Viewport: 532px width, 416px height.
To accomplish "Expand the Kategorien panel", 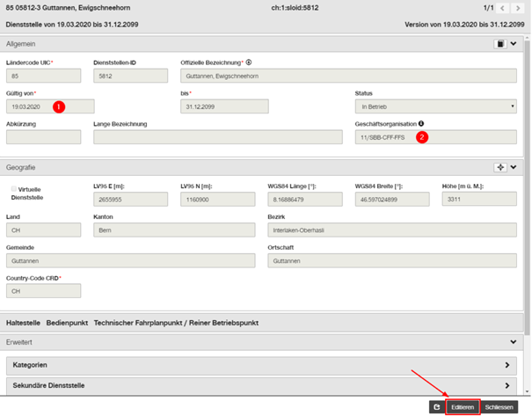I will (x=261, y=365).
